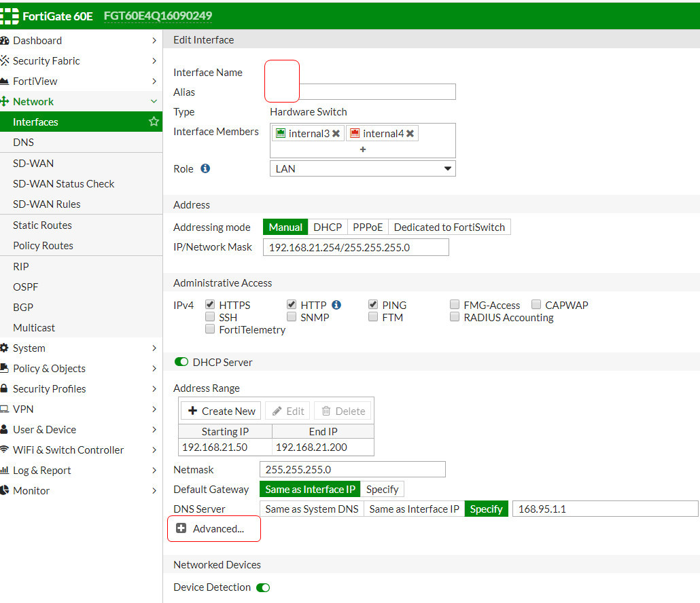This screenshot has width=700, height=603.
Task: Go to the SD-WAN Rules page
Action: click(x=46, y=204)
